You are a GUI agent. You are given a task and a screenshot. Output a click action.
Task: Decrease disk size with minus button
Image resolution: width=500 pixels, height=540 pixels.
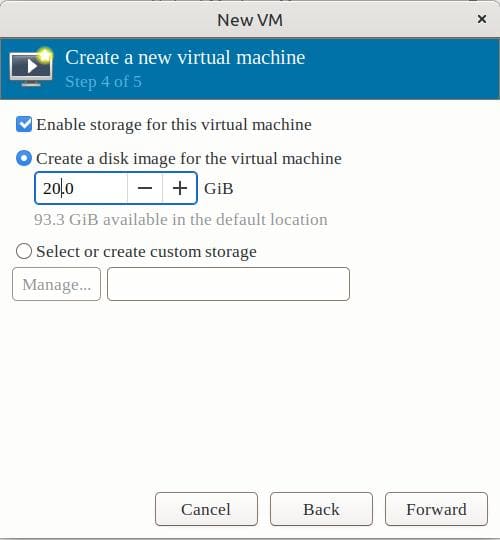click(x=145, y=188)
